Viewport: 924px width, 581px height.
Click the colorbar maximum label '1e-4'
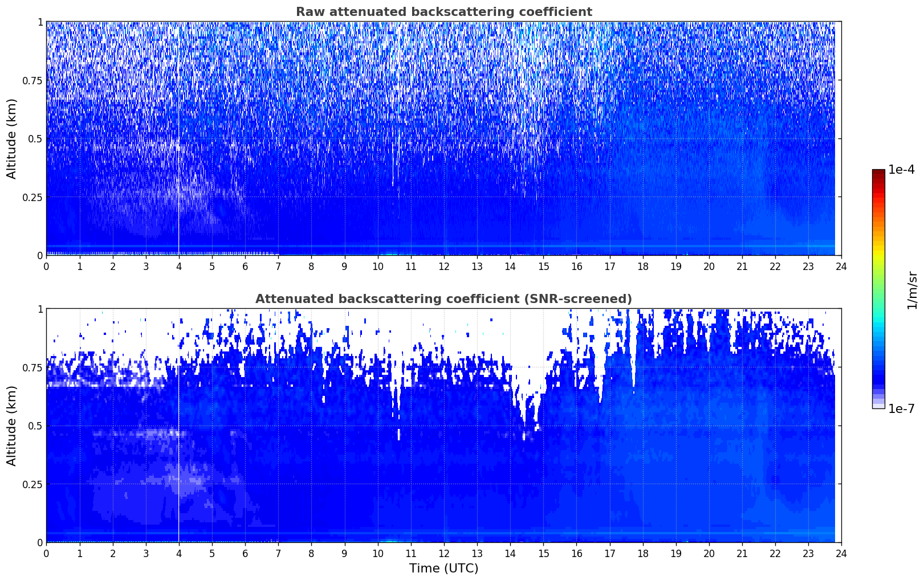[901, 170]
